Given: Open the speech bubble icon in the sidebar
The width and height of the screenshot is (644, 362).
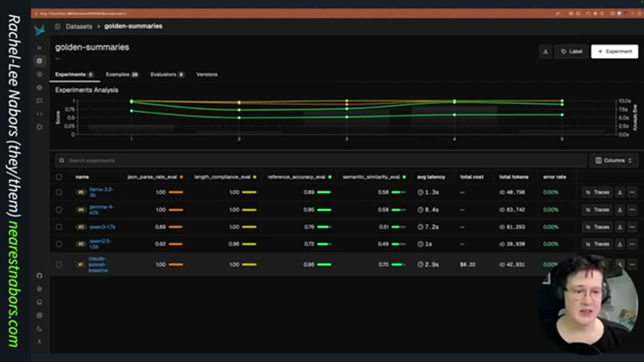Looking at the screenshot, I should (40, 101).
